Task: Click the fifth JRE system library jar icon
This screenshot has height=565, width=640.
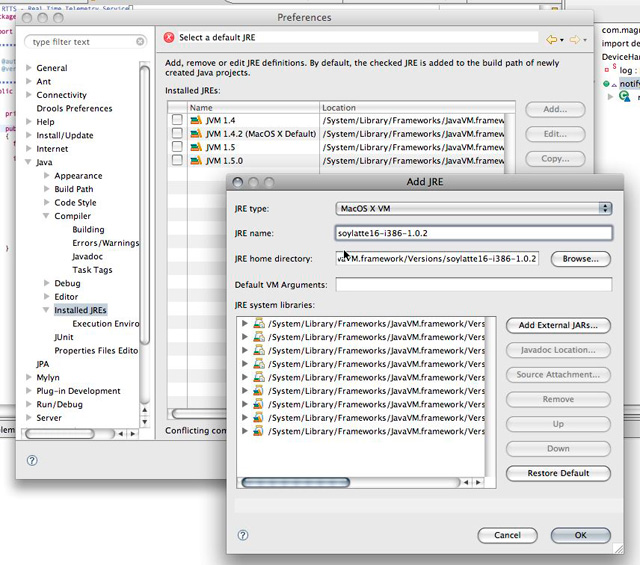Action: click(x=259, y=377)
